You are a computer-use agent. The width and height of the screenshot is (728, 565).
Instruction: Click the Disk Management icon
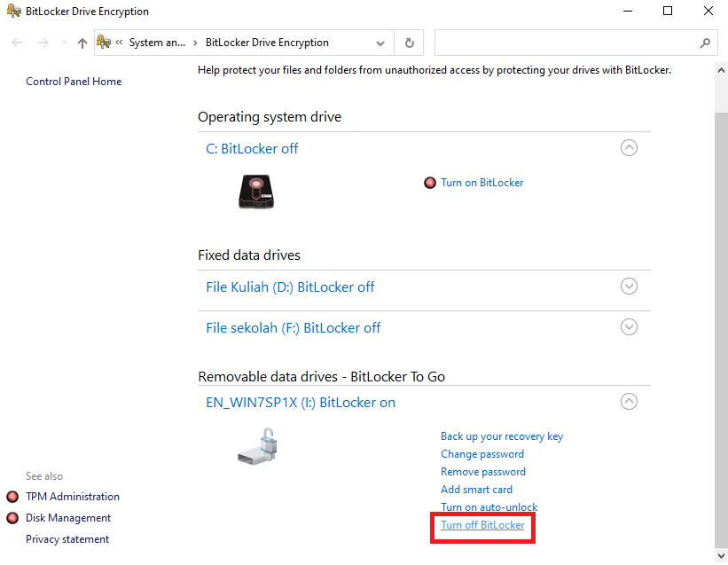12,517
